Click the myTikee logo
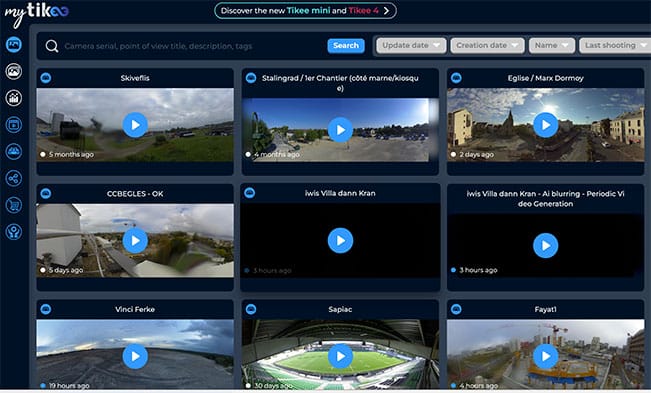 [x=36, y=14]
